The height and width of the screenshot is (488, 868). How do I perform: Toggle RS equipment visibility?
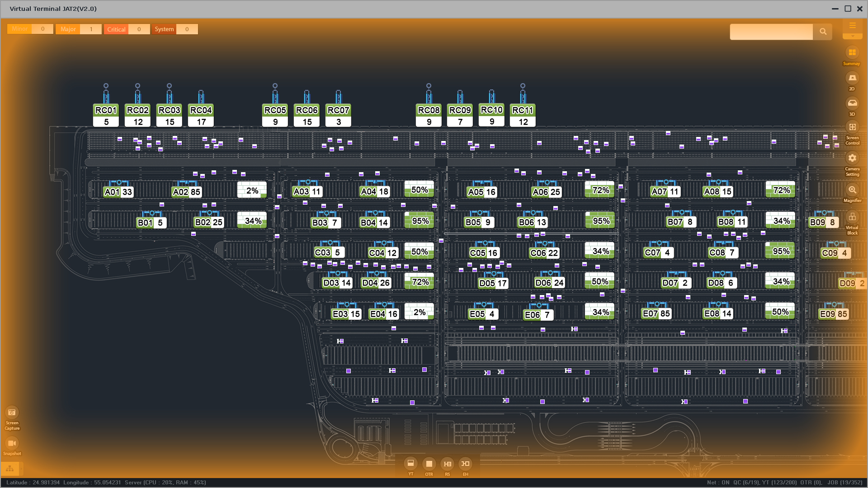pyautogui.click(x=447, y=464)
